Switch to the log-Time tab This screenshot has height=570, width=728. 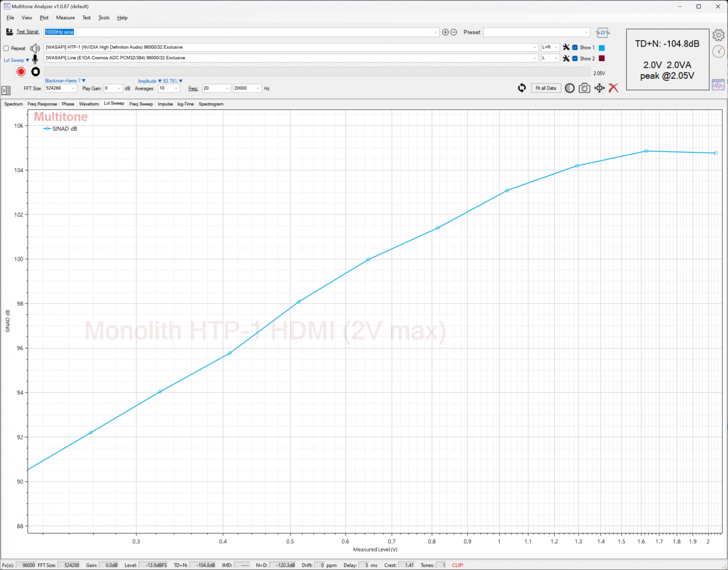(185, 104)
